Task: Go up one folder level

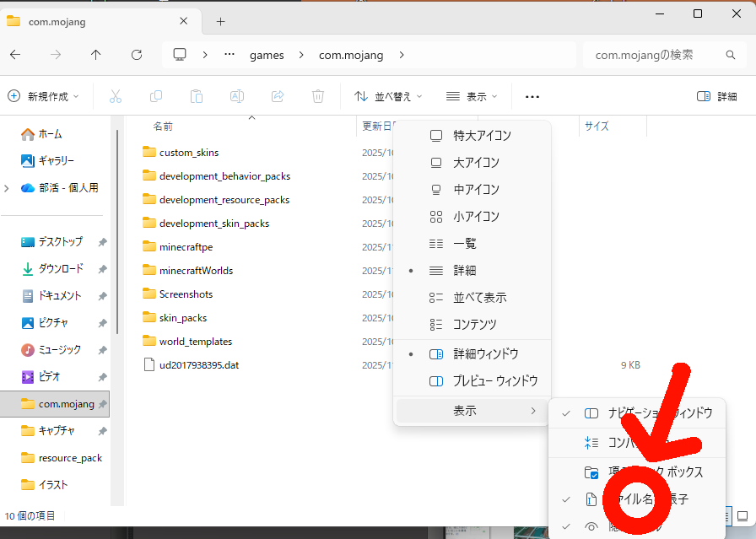Action: coord(95,55)
